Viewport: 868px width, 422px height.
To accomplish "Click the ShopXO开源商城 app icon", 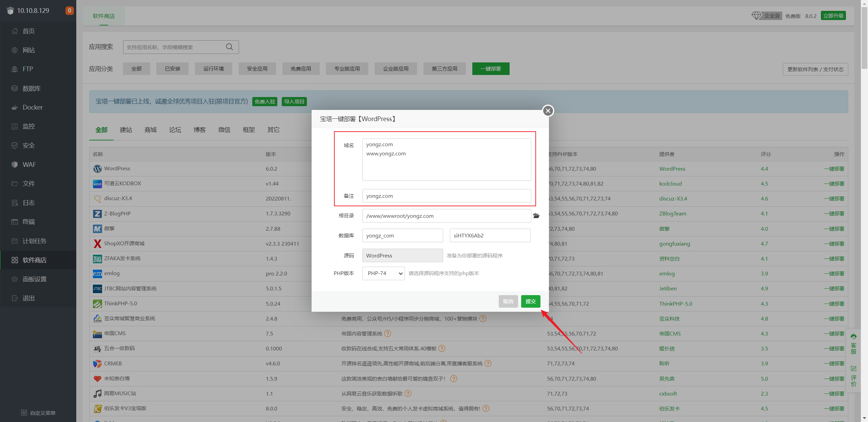I will click(97, 244).
